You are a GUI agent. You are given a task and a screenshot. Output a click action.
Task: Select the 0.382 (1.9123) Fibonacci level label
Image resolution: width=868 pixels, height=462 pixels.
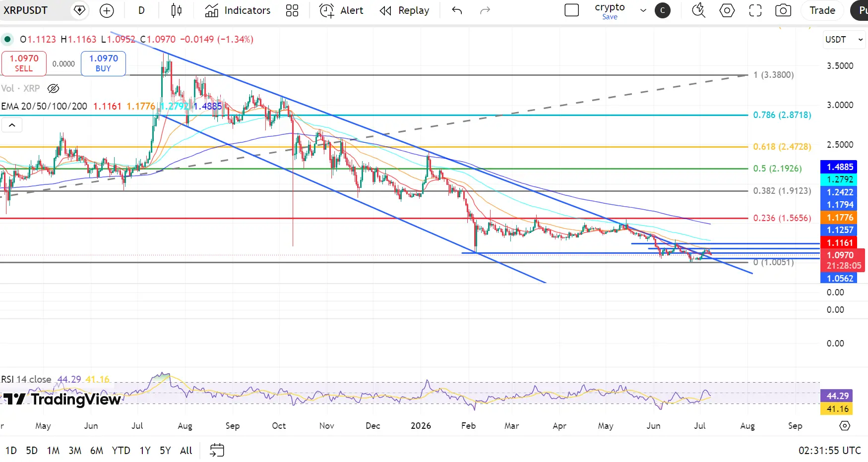tap(782, 191)
